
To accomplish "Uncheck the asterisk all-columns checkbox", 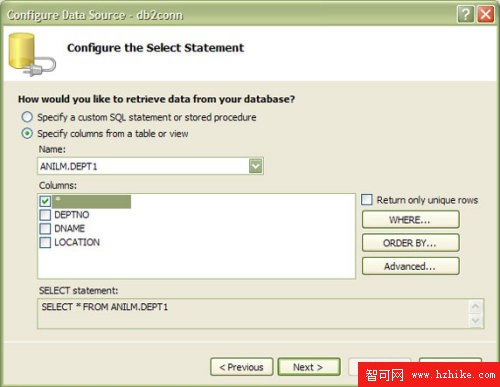I will point(45,201).
